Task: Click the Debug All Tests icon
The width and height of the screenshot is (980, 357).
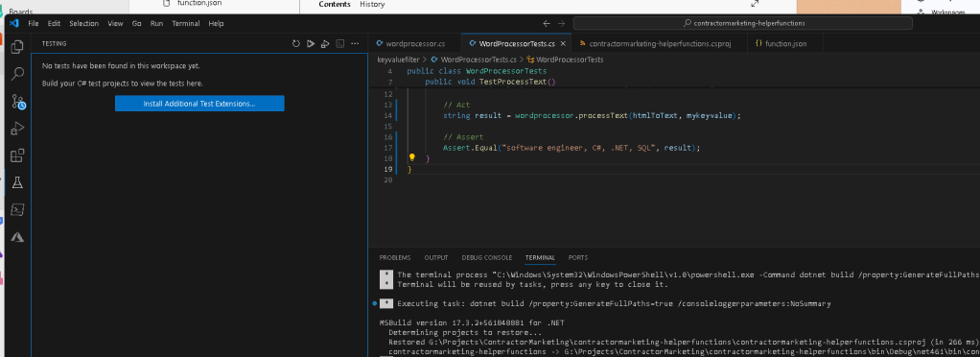Action: pos(325,44)
